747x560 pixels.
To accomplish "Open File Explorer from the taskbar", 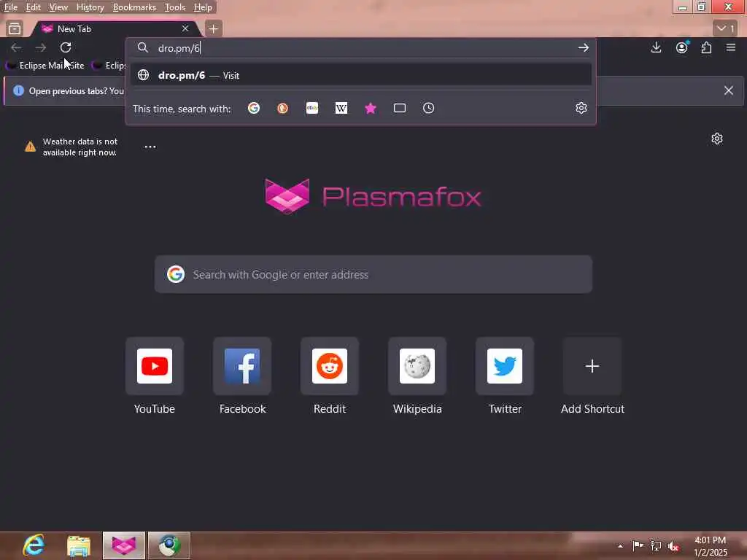I will 79,545.
